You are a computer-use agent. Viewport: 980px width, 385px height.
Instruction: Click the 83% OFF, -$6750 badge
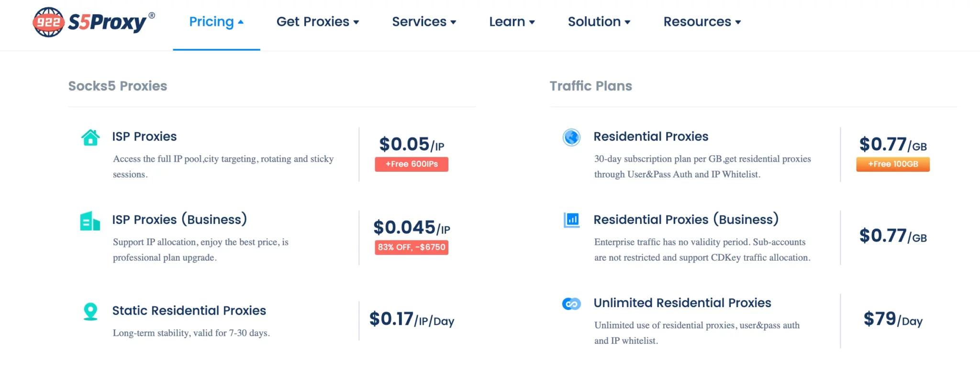[x=412, y=247]
